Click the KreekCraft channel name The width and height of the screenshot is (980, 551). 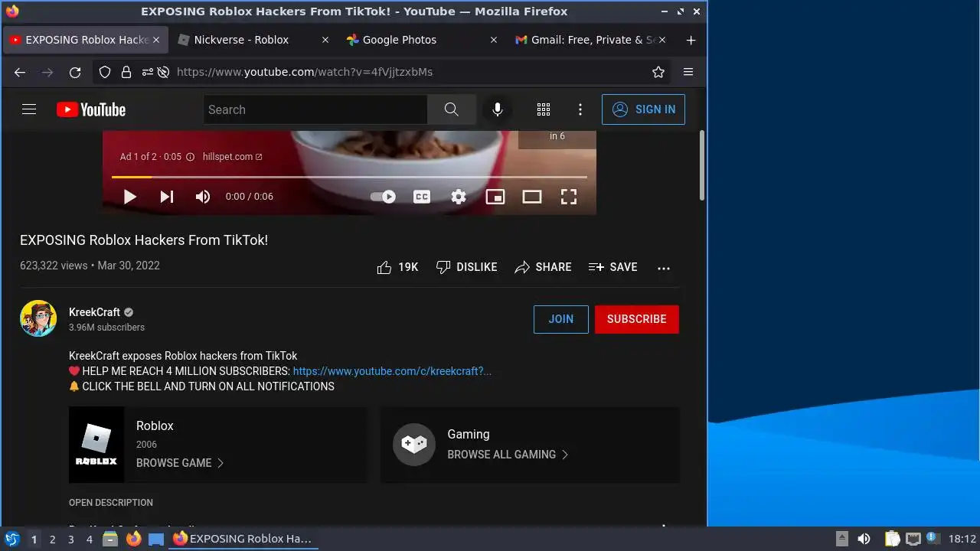tap(94, 312)
